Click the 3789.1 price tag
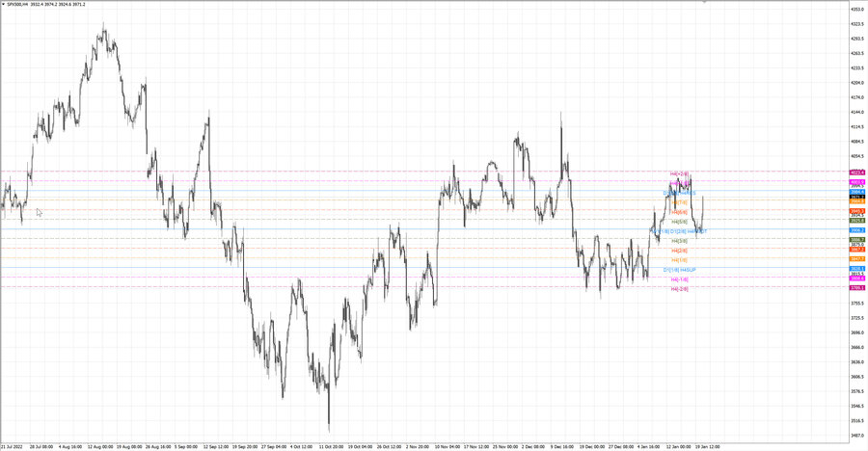 coord(857,288)
